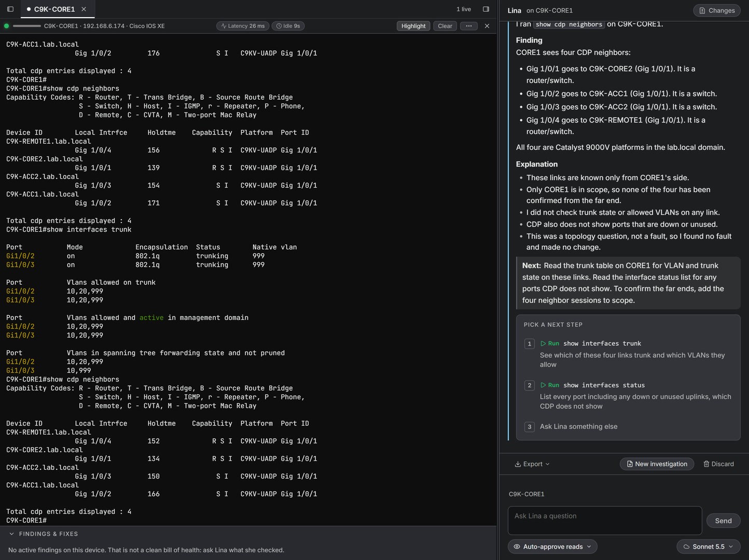749x560 pixels.
Task: Toggle Auto-approve reads
Action: point(552,547)
